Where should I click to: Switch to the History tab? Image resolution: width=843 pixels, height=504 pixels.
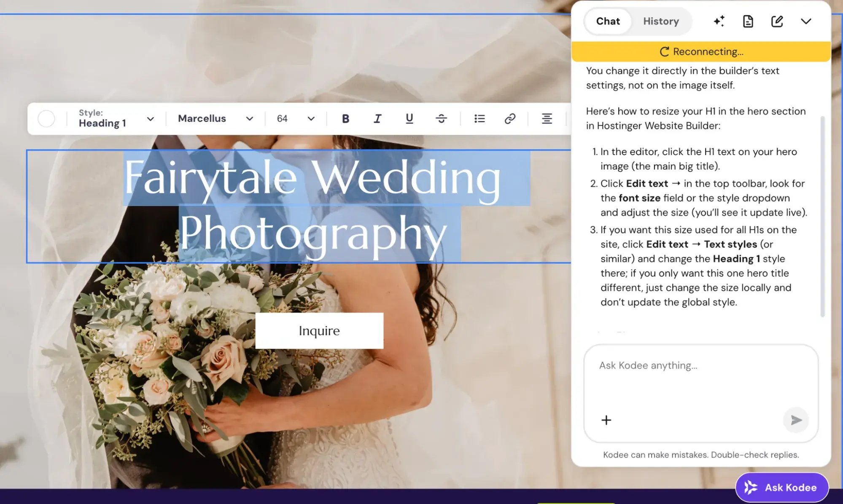coord(661,21)
